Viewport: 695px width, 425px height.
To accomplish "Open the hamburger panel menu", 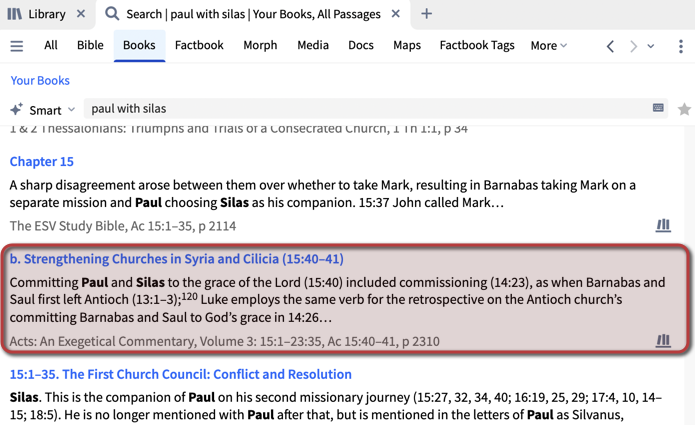I will click(x=17, y=46).
